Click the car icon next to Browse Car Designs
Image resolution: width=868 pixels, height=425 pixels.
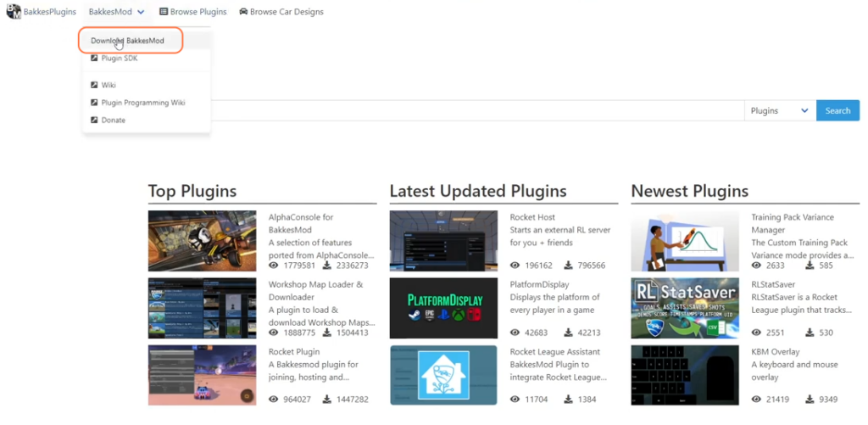coord(243,12)
